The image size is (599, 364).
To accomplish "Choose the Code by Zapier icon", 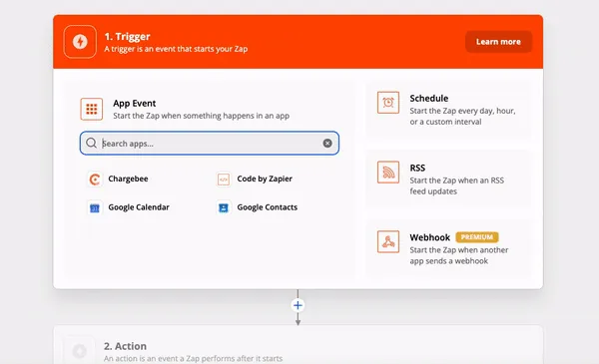I will click(x=224, y=179).
